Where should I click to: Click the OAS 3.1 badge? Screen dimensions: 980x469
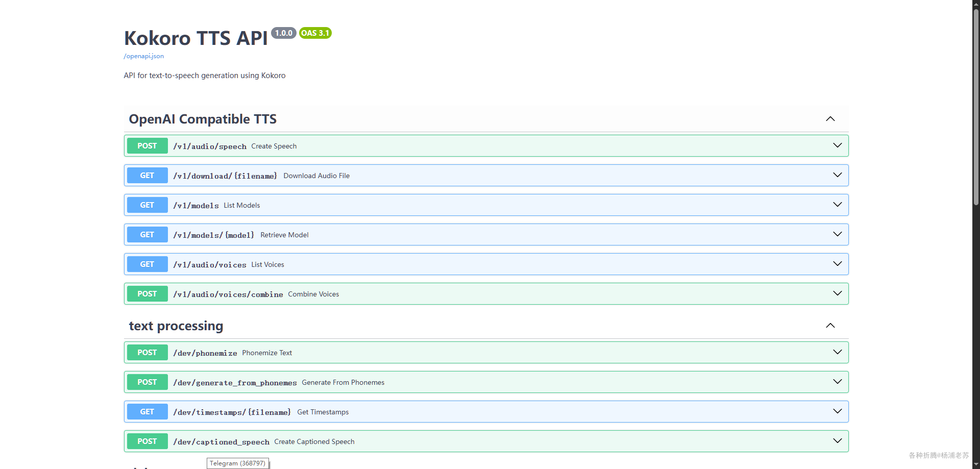[315, 33]
